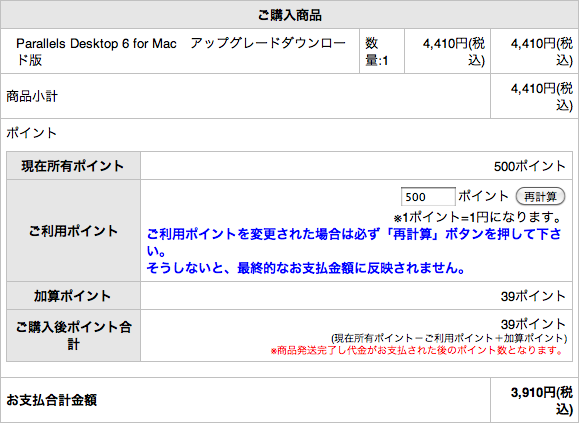Image resolution: width=579 pixels, height=423 pixels.
Task: Click the ご利用ポイント row label
Action: pyautogui.click(x=73, y=231)
